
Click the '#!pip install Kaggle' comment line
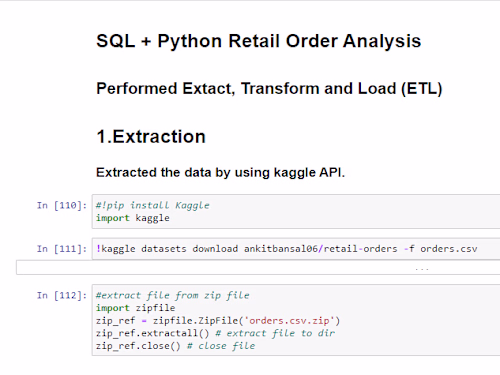click(153, 205)
